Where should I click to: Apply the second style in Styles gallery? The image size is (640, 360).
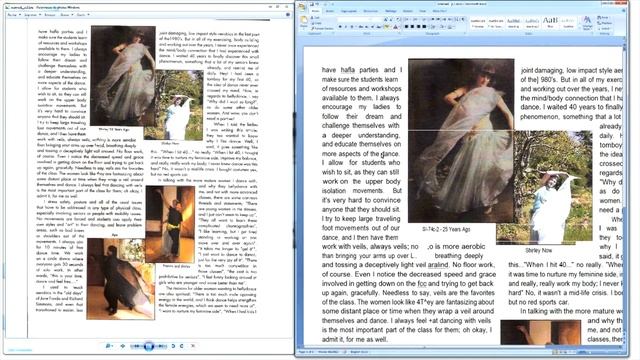pos(496,23)
